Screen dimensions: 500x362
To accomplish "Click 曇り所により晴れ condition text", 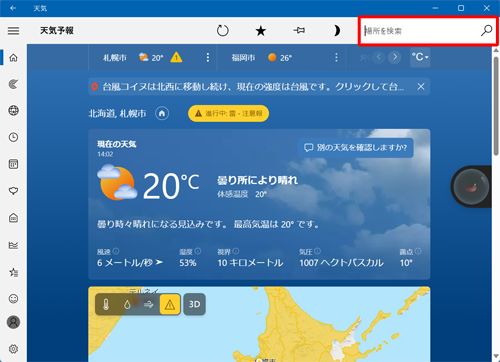I will [257, 180].
